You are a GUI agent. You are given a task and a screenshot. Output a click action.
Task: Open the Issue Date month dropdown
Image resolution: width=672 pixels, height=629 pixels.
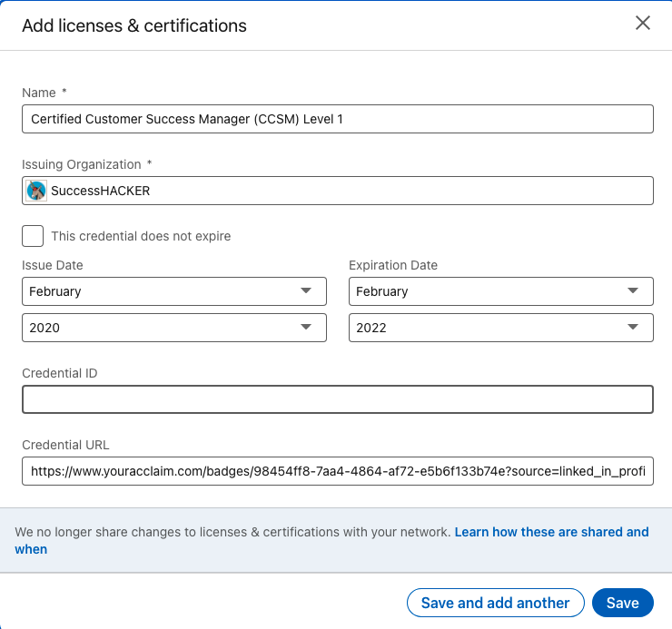(174, 291)
